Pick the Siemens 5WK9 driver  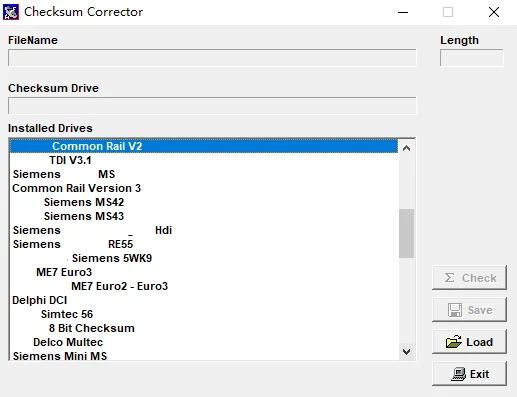pos(204,258)
